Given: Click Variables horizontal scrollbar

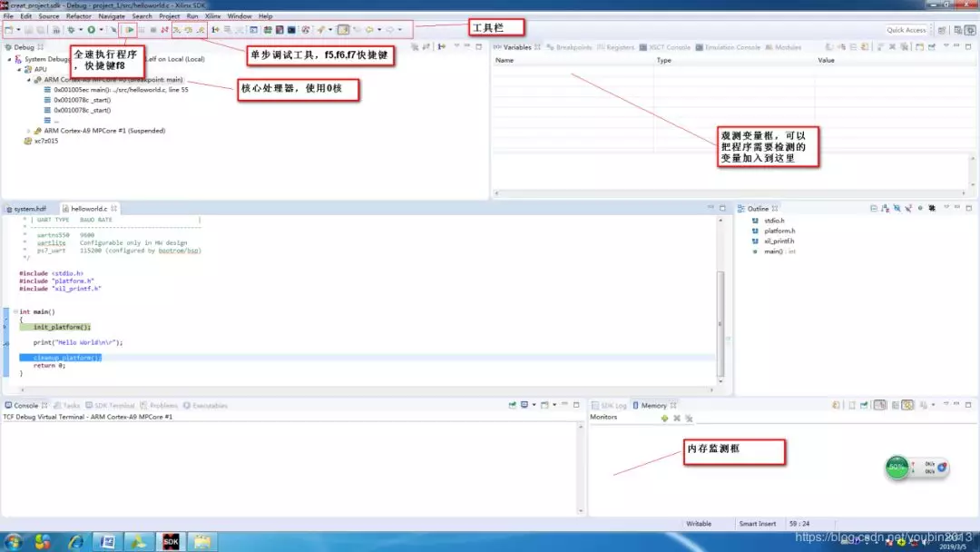Looking at the screenshot, I should (x=731, y=193).
